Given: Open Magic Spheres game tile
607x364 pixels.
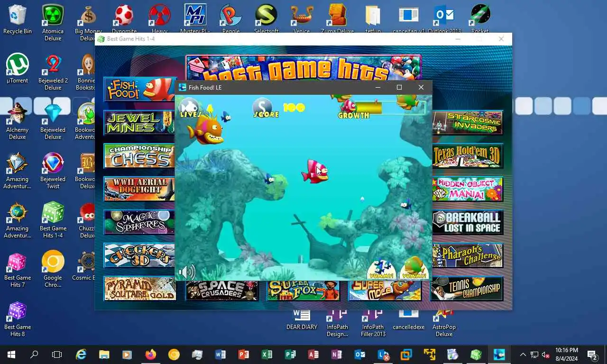Looking at the screenshot, I should [139, 222].
